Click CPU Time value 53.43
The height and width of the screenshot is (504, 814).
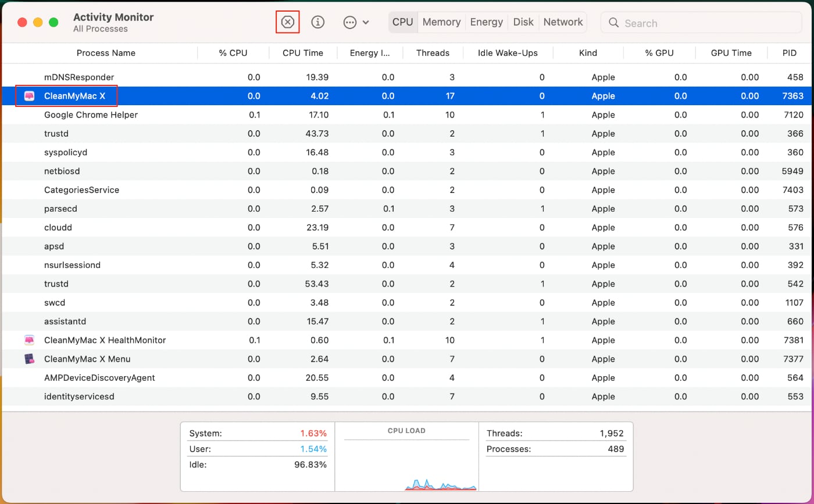pyautogui.click(x=317, y=284)
